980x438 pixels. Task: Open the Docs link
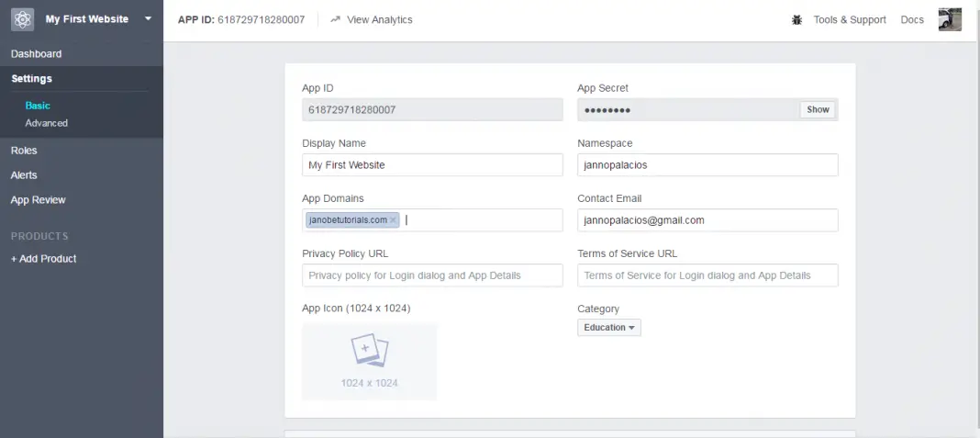(912, 19)
